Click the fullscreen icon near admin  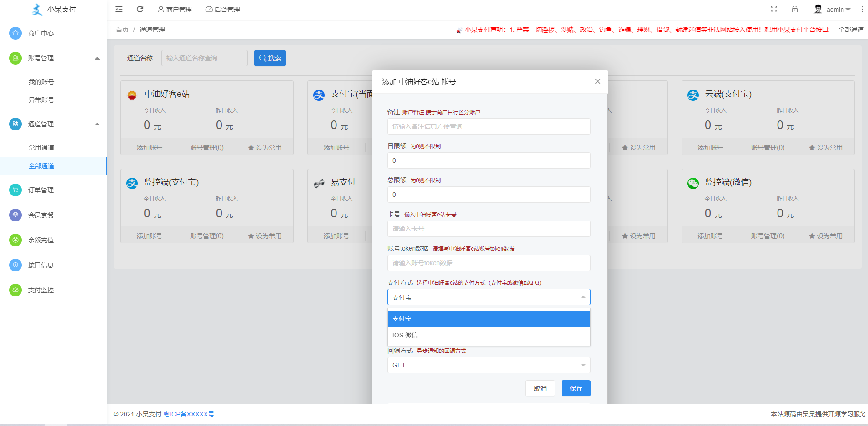tap(774, 9)
